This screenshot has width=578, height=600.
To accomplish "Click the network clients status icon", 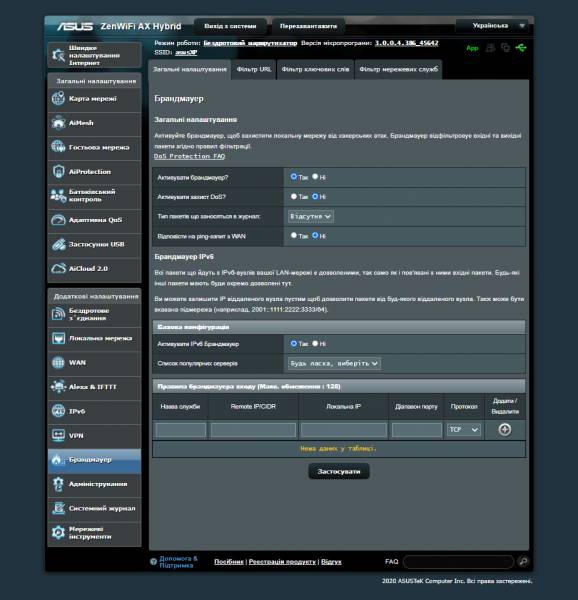I will (490, 48).
